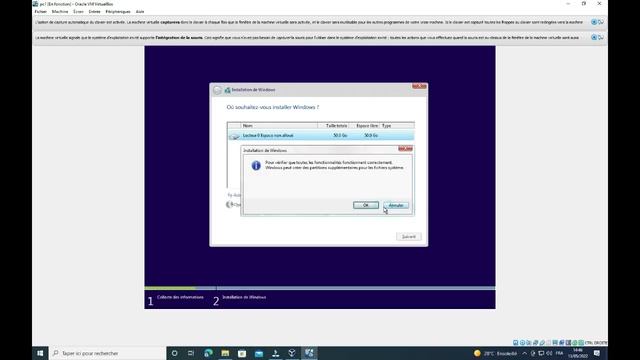Open the weather widget showing 28°C Ensoleillé

(x=495, y=353)
